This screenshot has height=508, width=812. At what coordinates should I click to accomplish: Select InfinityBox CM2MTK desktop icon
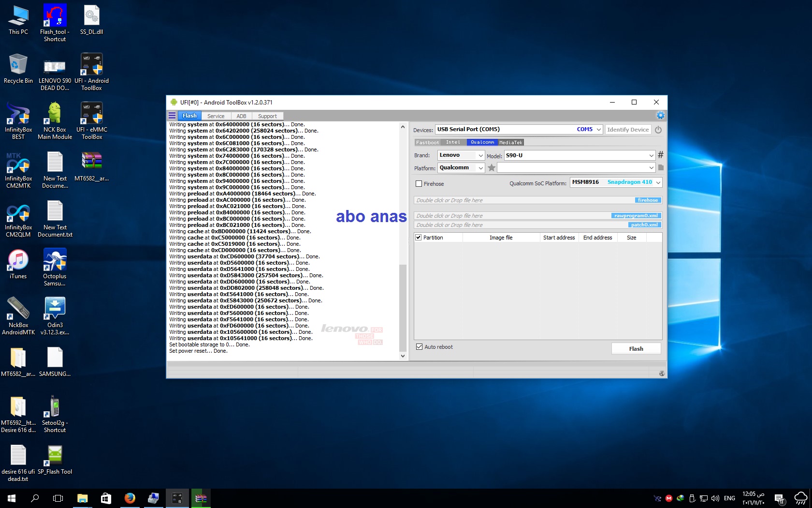[x=18, y=169]
